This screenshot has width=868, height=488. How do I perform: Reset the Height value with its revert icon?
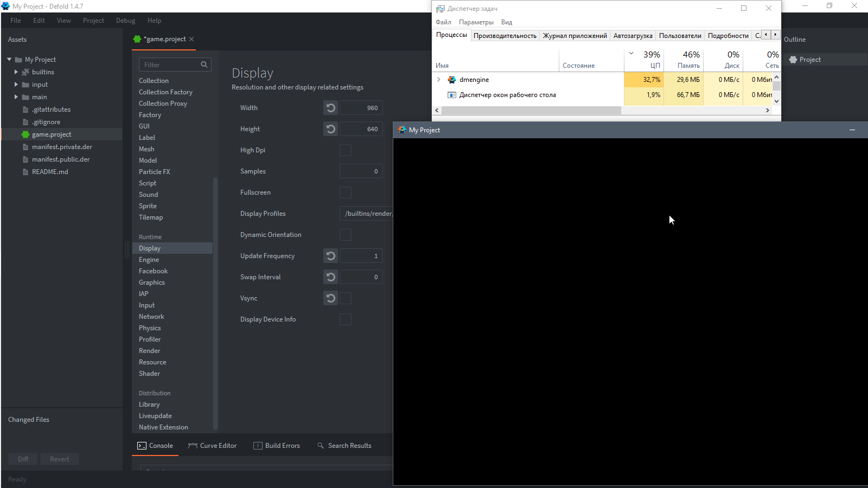click(x=330, y=129)
